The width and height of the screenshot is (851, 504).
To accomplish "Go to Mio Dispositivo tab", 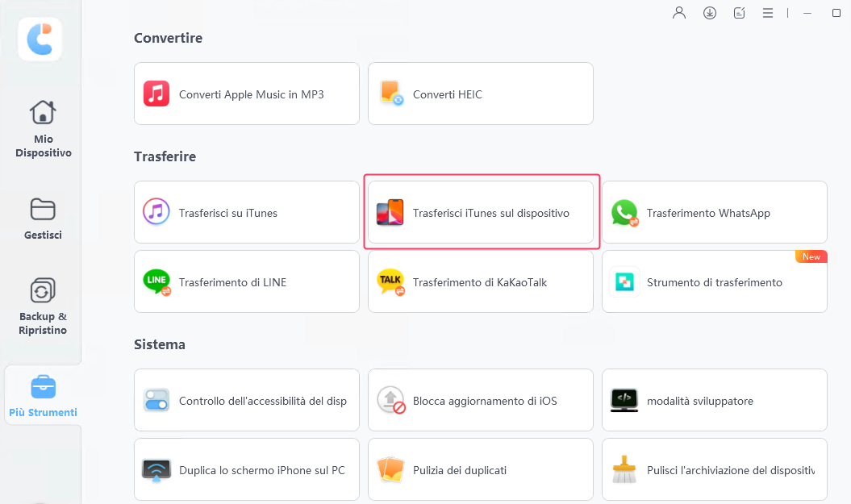I will pyautogui.click(x=43, y=129).
